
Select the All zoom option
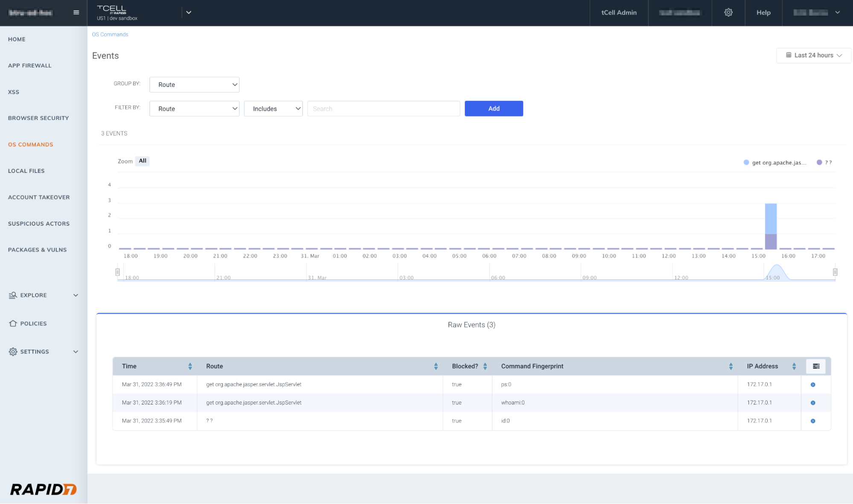tap(142, 161)
